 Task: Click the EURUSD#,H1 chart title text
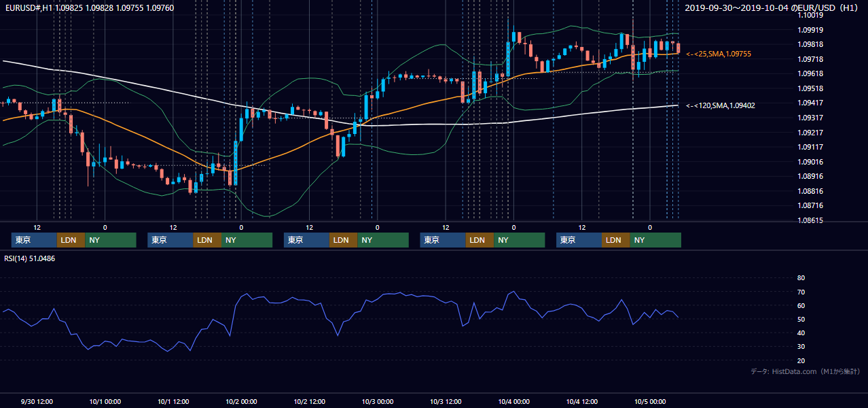[x=90, y=7]
